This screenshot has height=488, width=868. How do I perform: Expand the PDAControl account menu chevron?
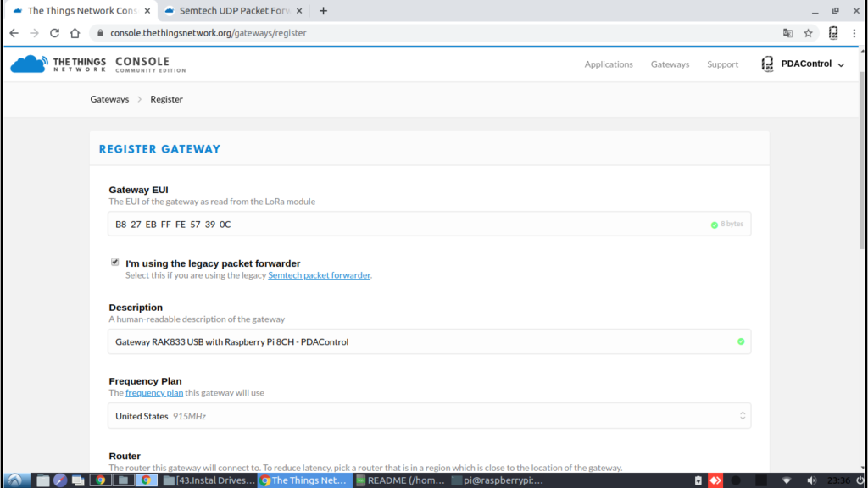tap(841, 64)
